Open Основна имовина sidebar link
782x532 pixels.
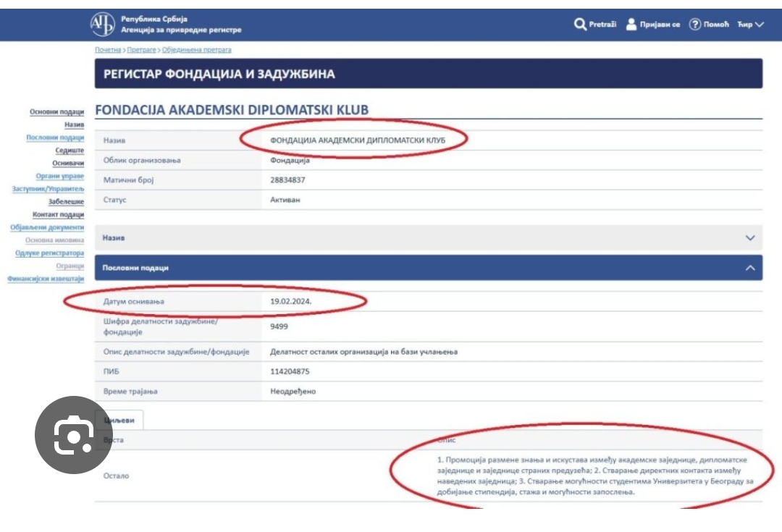(55, 240)
